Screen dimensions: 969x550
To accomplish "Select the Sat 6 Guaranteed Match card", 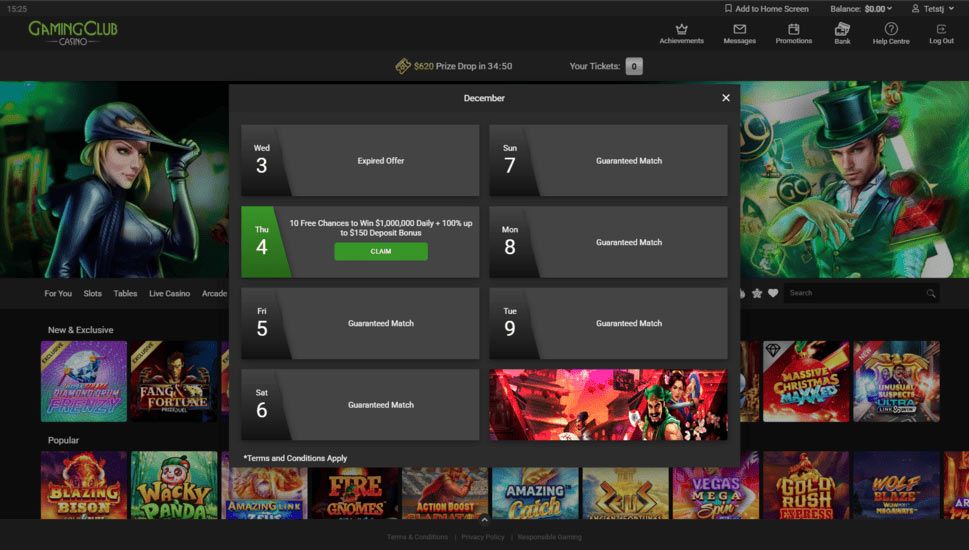I will point(360,405).
